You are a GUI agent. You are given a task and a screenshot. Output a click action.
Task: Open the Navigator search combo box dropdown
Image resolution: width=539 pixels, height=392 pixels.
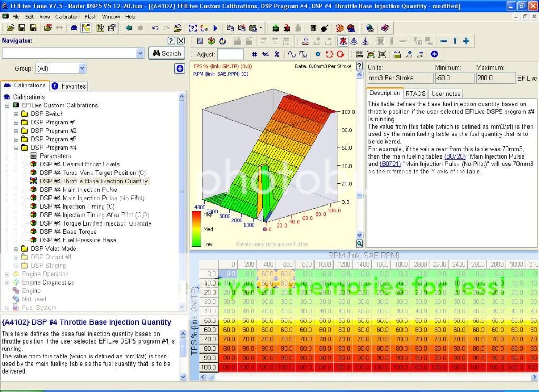(140, 53)
